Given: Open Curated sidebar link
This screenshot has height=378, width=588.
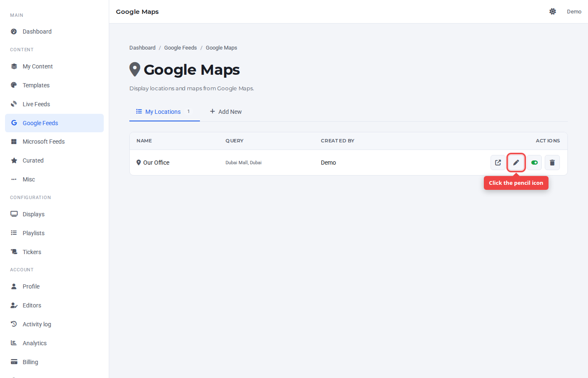Looking at the screenshot, I should tap(54, 160).
